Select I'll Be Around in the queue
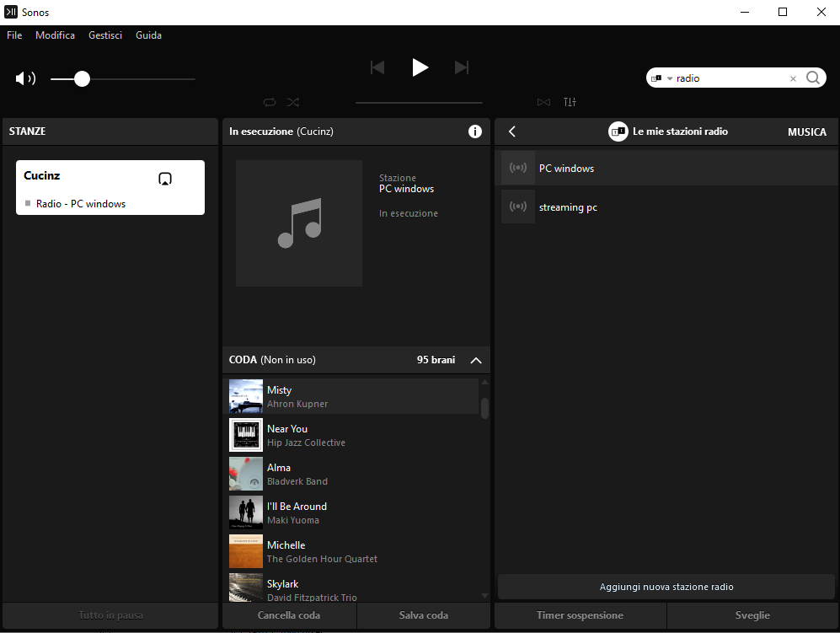This screenshot has height=633, width=840. 351,512
